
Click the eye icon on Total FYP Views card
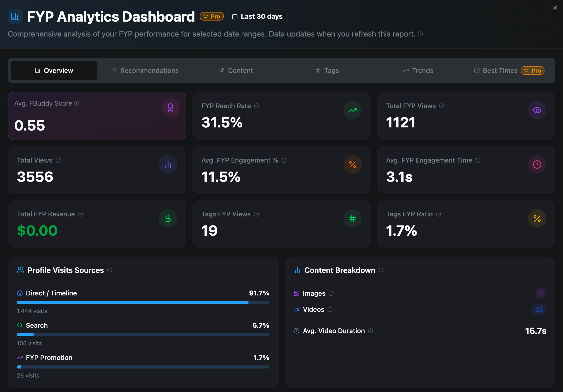point(537,110)
